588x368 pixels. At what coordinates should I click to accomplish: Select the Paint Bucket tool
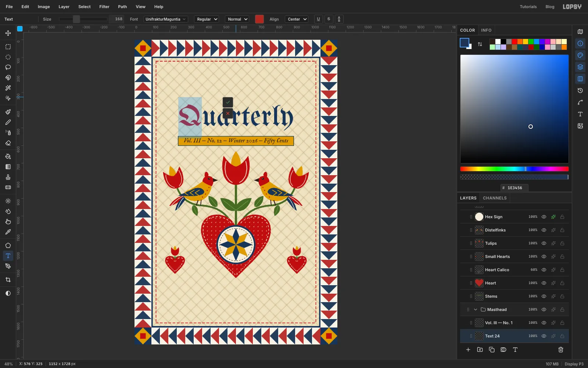tap(8, 156)
